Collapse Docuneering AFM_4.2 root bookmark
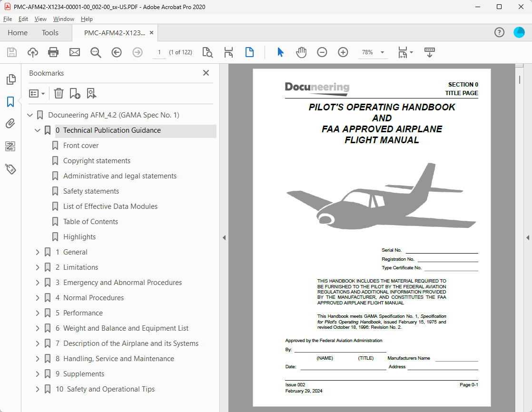 (x=30, y=115)
